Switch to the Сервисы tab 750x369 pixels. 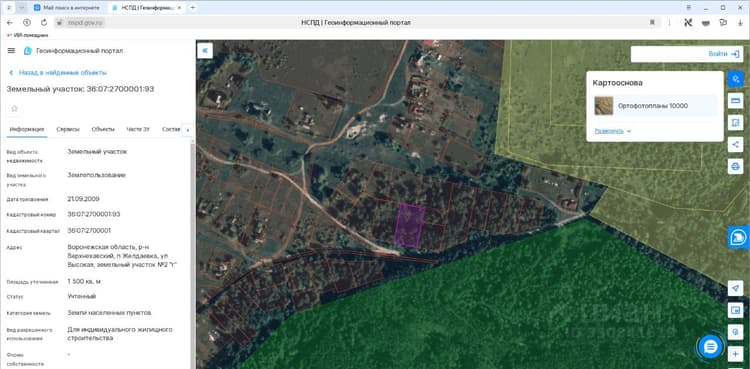pyautogui.click(x=67, y=129)
